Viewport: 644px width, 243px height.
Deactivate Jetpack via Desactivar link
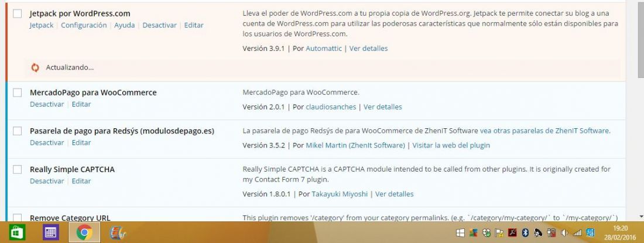(159, 25)
